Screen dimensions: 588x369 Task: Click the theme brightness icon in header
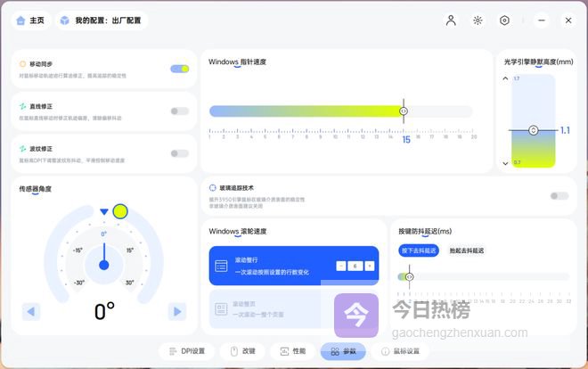478,20
